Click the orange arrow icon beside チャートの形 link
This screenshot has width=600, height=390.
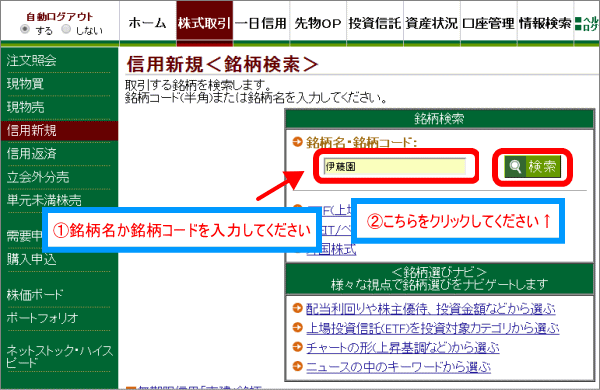point(297,347)
